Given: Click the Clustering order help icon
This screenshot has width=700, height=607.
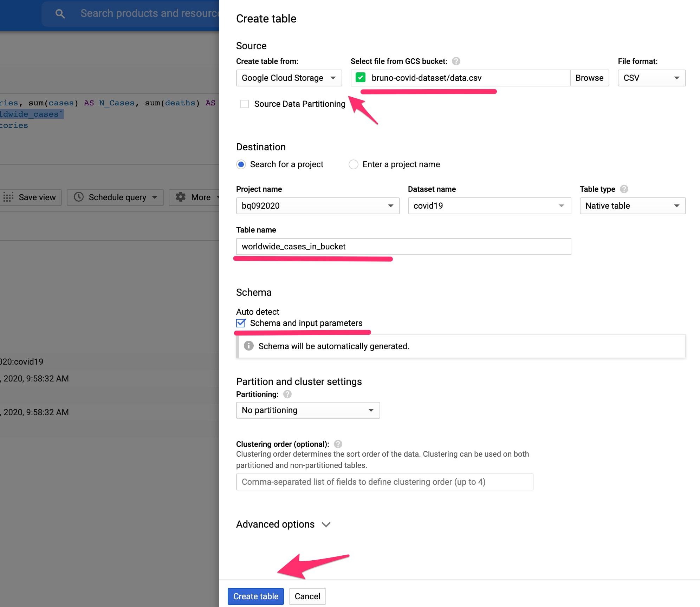Looking at the screenshot, I should 338,444.
